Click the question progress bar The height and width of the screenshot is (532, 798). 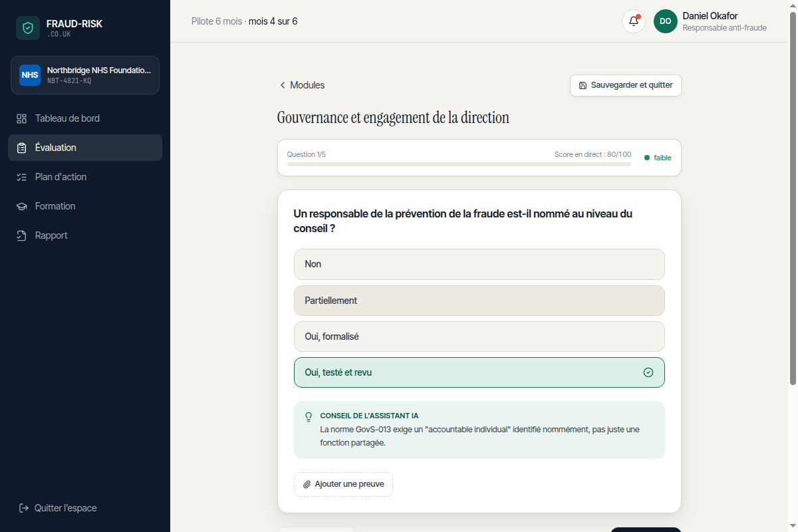pos(459,164)
